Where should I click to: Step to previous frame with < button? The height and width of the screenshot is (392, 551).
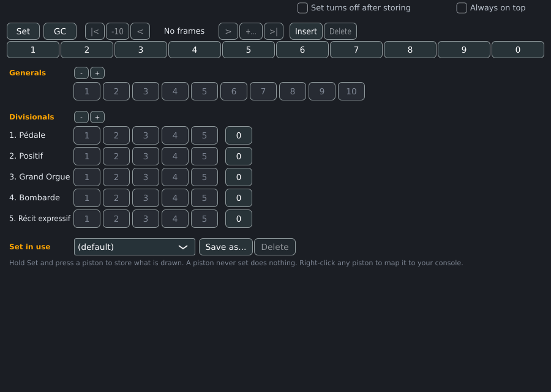click(x=140, y=31)
